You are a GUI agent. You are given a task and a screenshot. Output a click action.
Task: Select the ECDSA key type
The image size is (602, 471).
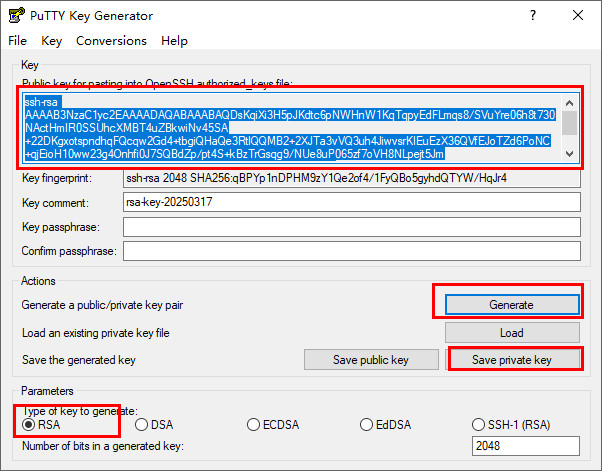[x=273, y=425]
